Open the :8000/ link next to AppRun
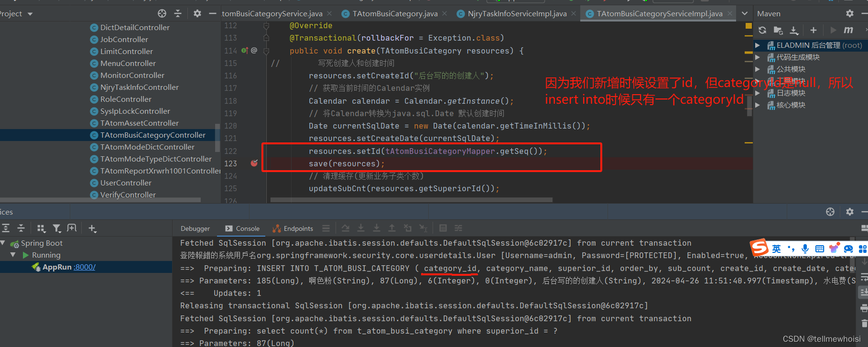 coord(85,267)
